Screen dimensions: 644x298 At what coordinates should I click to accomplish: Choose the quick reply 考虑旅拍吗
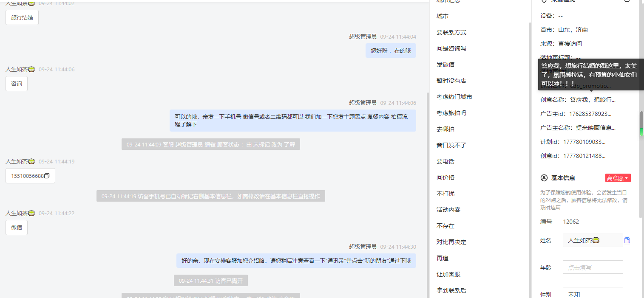(x=451, y=113)
